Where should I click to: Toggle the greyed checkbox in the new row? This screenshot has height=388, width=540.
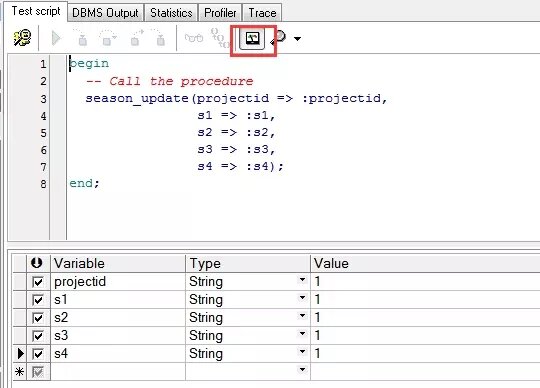[38, 372]
